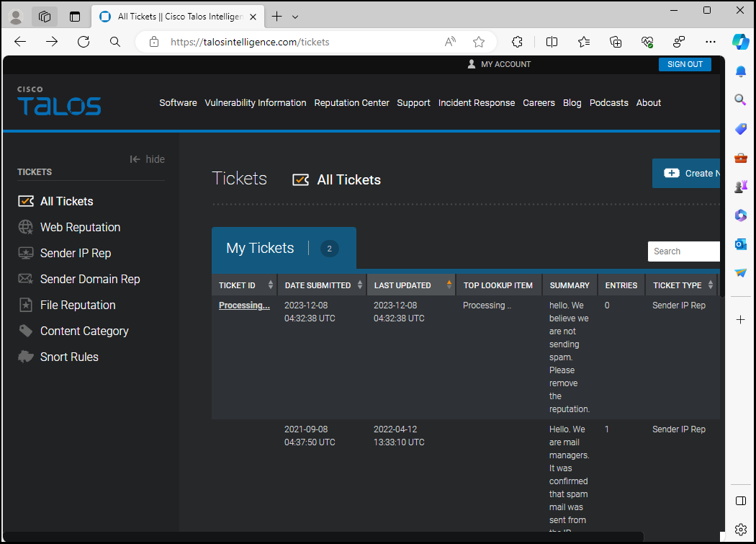The width and height of the screenshot is (756, 544).
Task: Open the About menu
Action: (x=648, y=103)
